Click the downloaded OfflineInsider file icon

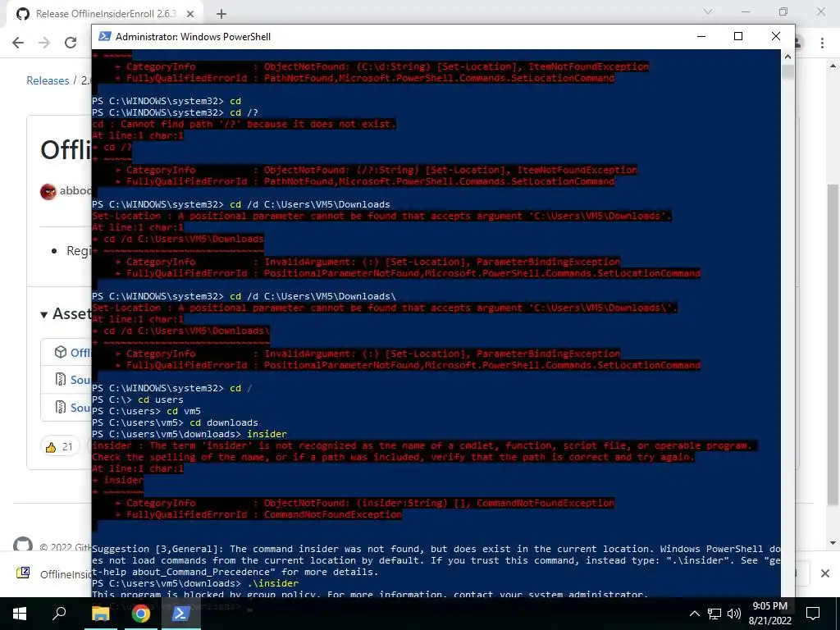click(23, 573)
